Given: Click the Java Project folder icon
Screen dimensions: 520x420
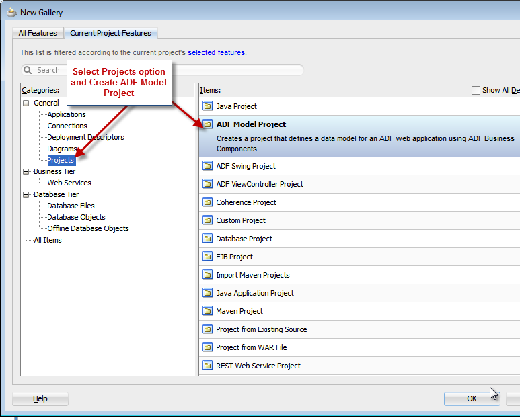Looking at the screenshot, I should click(208, 106).
